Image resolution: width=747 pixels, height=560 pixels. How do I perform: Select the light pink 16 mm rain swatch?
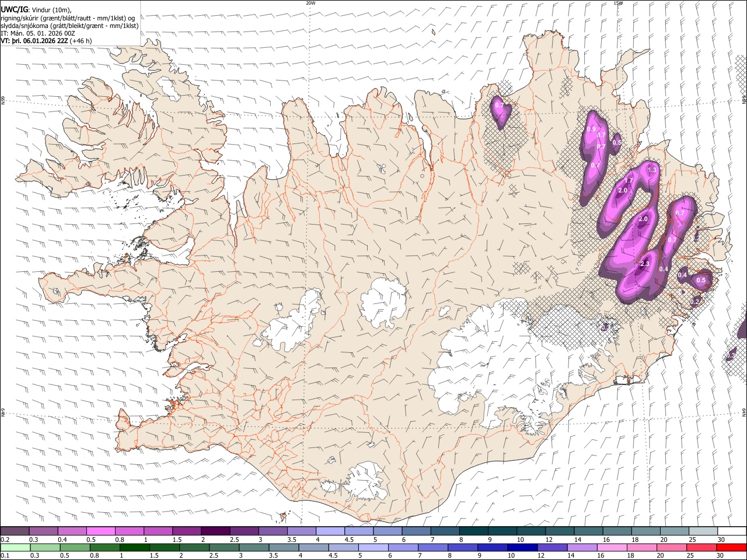click(x=612, y=547)
